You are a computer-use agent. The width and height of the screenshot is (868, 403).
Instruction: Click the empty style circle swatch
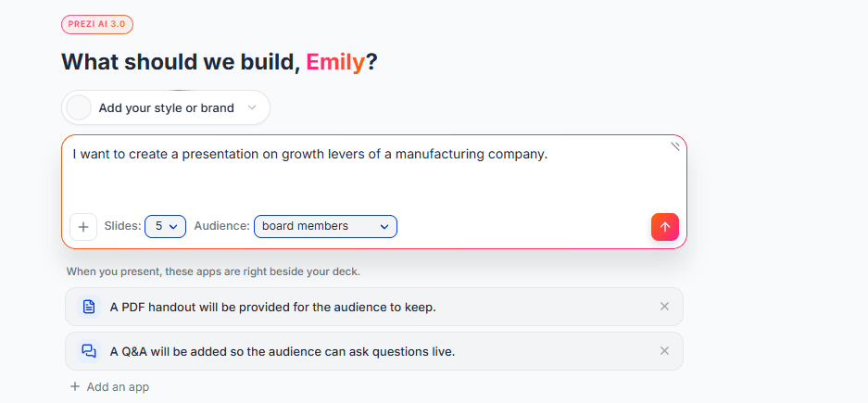click(79, 108)
